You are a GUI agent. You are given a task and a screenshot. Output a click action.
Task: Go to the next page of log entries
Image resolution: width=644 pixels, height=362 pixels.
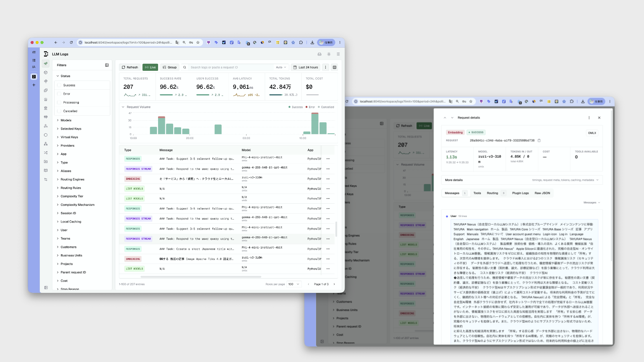334,284
